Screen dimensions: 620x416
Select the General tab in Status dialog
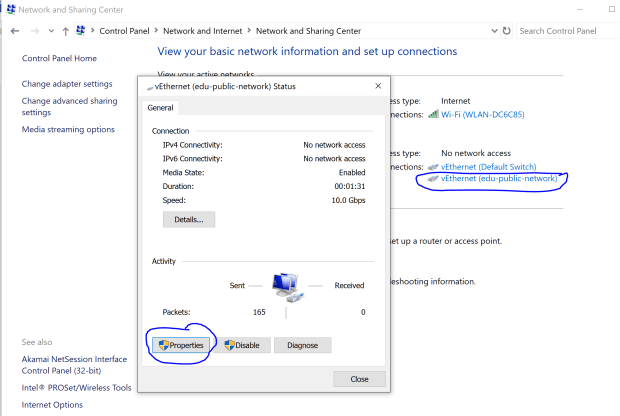161,107
